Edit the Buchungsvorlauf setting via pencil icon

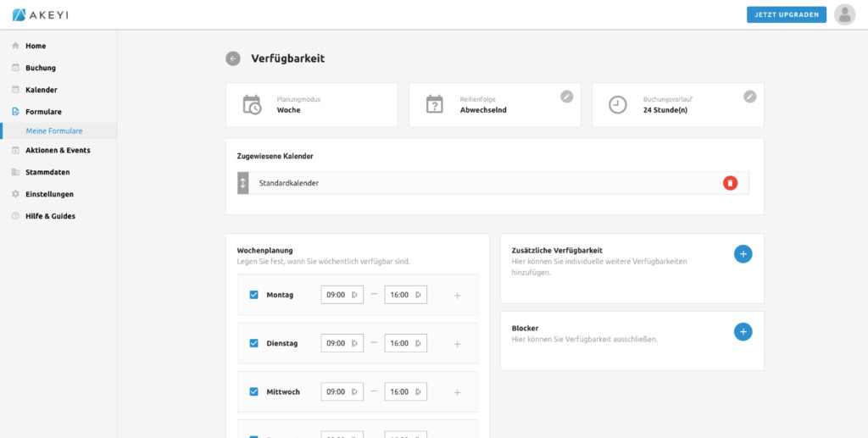(x=750, y=97)
